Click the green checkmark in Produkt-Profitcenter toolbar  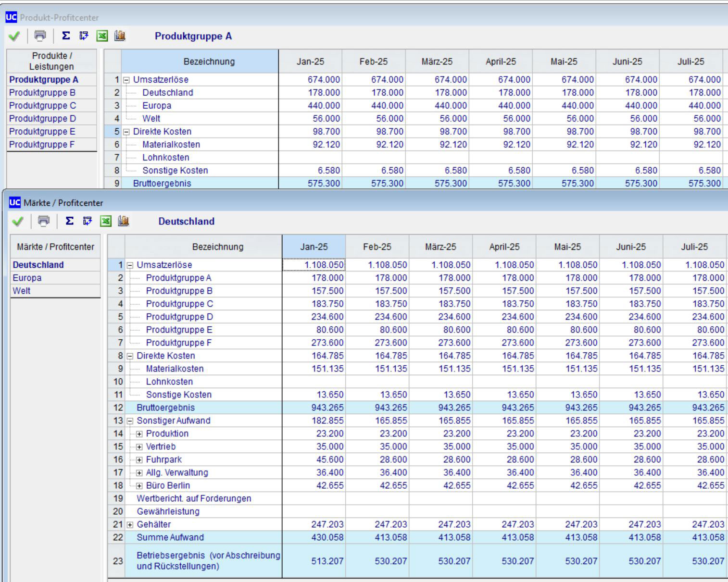point(14,36)
